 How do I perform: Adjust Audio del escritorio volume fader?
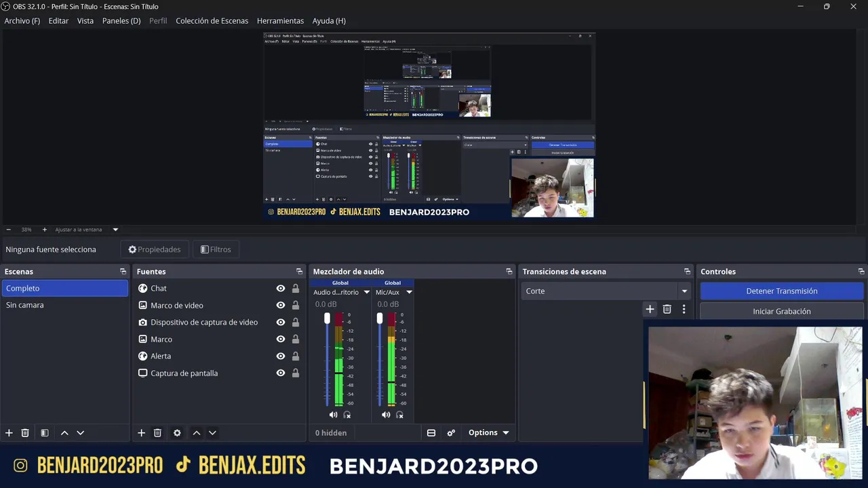coord(327,319)
